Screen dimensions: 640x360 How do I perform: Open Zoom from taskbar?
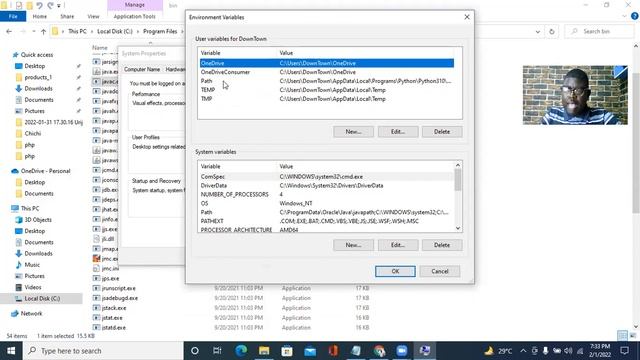click(402, 351)
